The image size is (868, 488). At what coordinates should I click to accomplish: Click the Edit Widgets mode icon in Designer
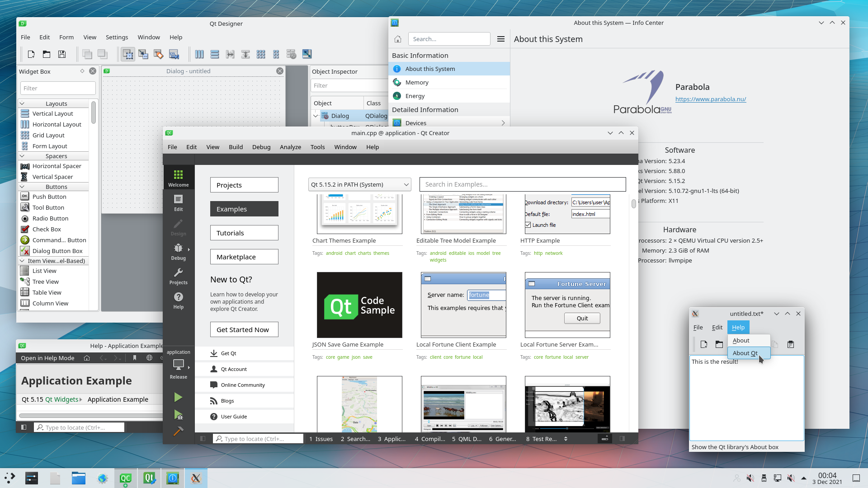click(x=128, y=54)
